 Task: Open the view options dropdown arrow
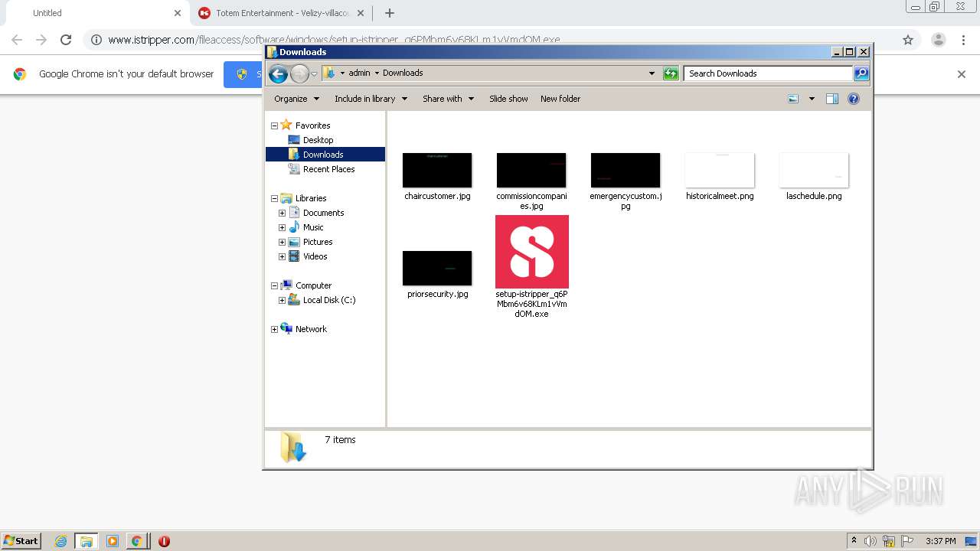click(x=812, y=99)
